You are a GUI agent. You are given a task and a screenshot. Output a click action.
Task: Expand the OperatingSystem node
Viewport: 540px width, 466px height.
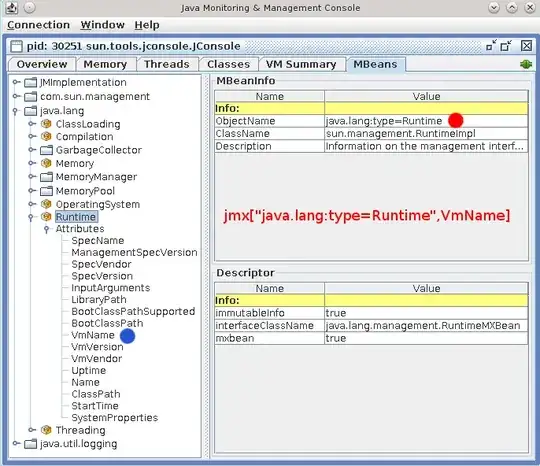[x=32, y=204]
